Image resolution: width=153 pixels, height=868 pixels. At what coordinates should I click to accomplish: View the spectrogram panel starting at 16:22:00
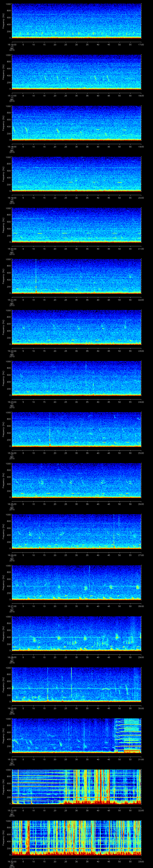tap(76, 327)
